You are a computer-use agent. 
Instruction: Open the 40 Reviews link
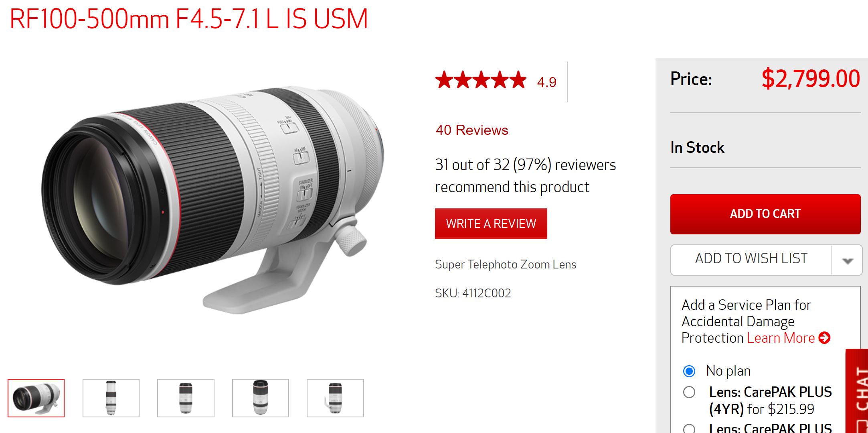pos(472,130)
